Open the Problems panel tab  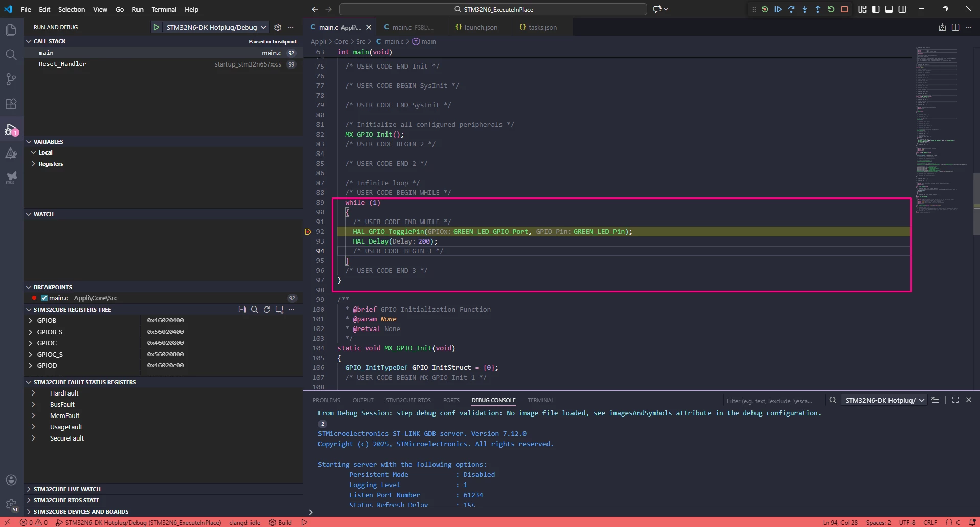pyautogui.click(x=326, y=400)
